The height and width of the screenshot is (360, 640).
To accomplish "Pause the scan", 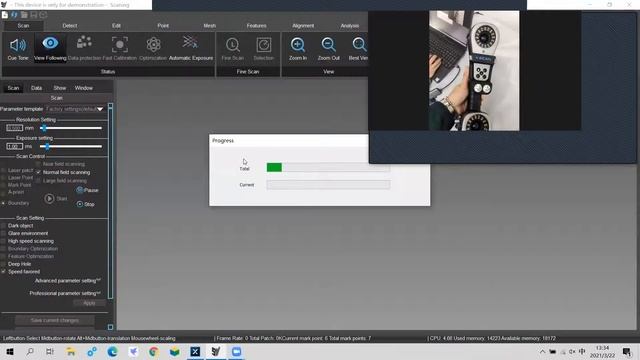I will 87,190.
